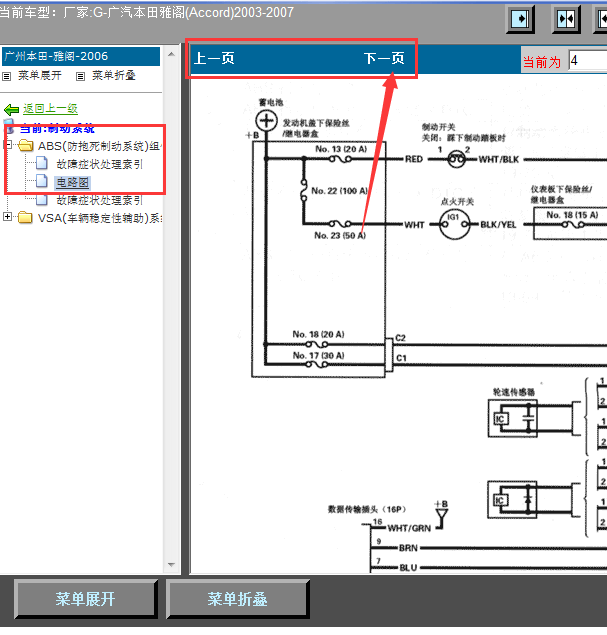Expand the VSA(车辆稳定性辅助) tree node
This screenshot has width=607, height=635.
point(8,217)
